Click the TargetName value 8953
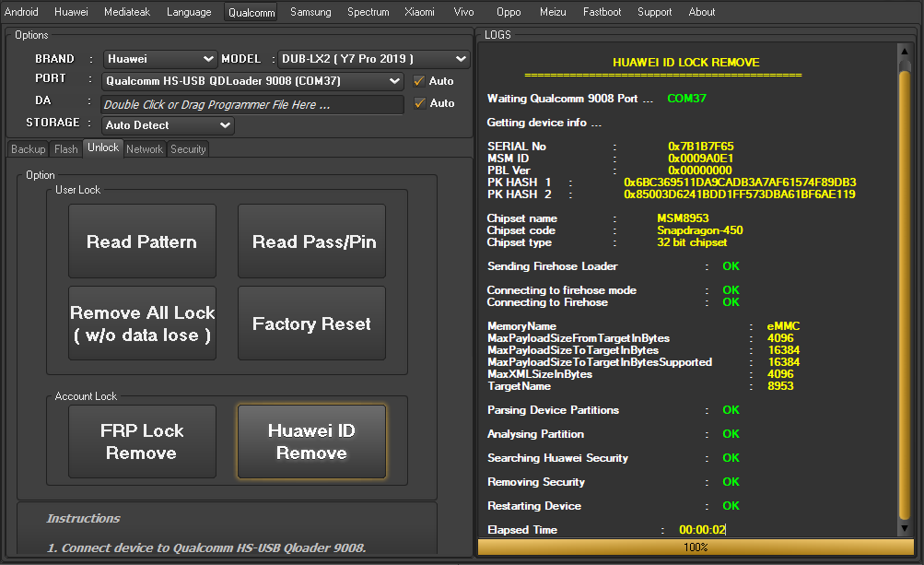 click(x=780, y=386)
